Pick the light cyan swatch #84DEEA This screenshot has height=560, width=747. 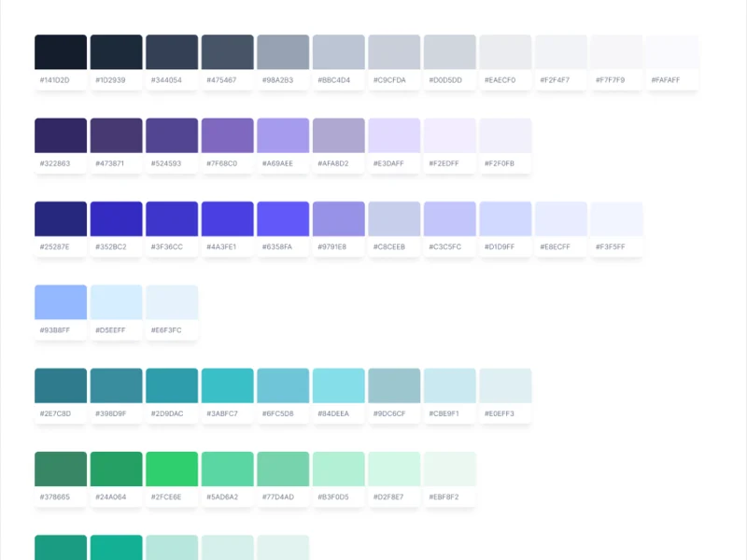(339, 385)
